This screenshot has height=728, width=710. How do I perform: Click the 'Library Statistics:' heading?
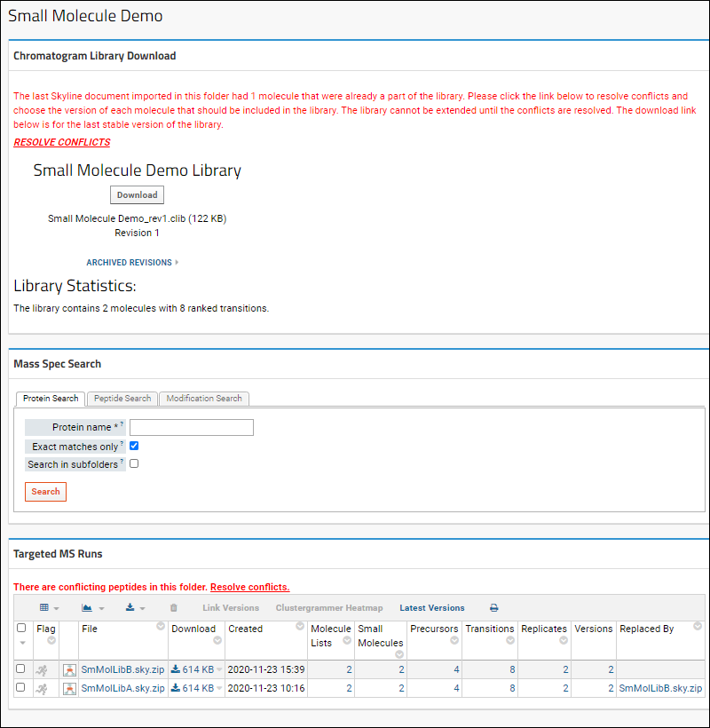tap(75, 286)
